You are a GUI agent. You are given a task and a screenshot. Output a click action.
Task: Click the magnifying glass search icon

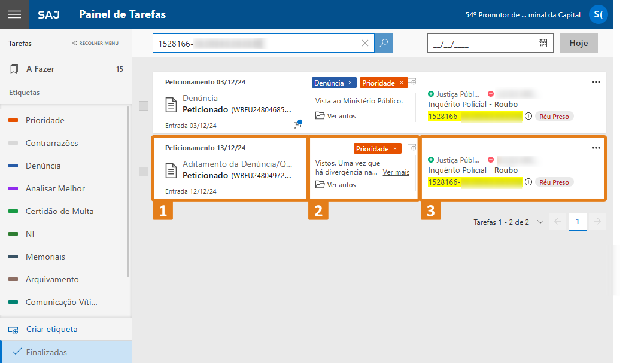(383, 42)
